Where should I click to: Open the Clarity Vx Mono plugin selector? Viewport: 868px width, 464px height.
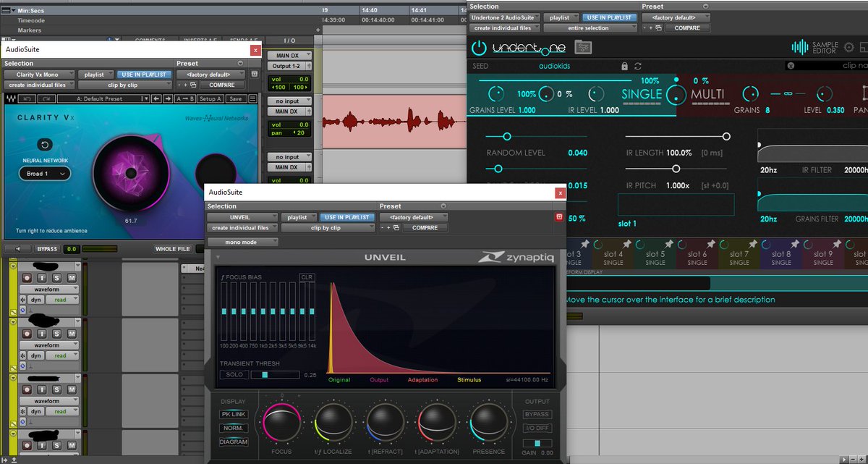pos(40,75)
